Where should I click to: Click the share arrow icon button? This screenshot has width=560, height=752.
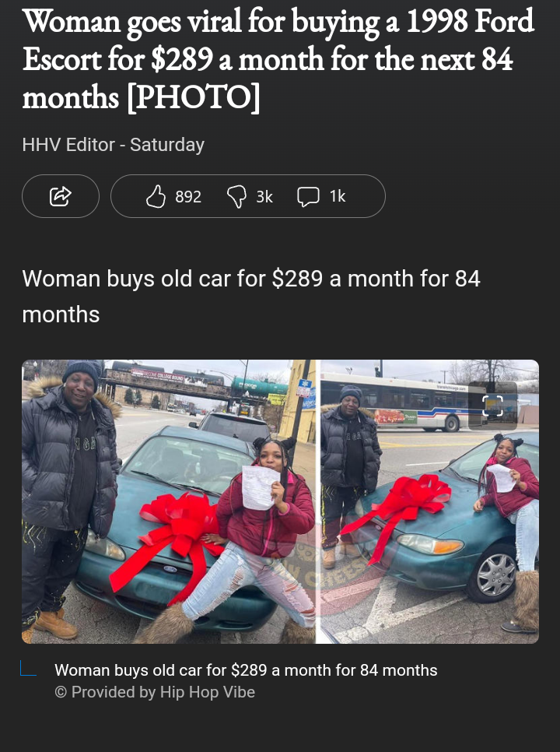click(61, 196)
